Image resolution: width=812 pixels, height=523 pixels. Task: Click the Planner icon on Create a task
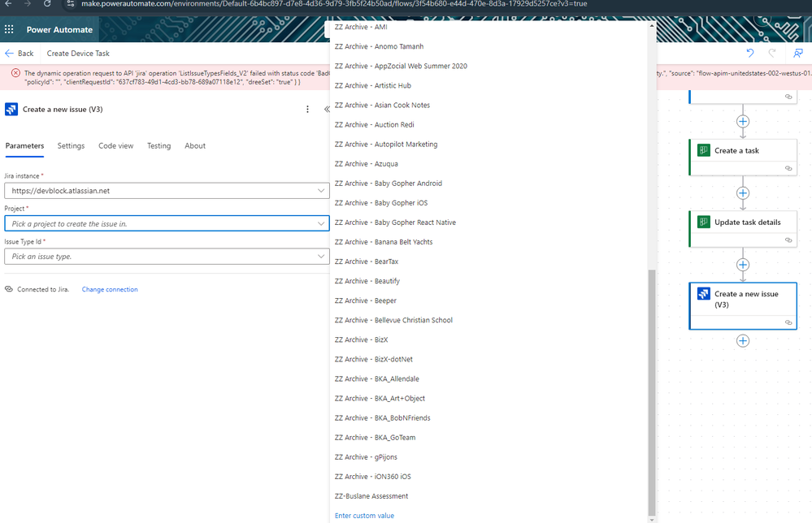click(x=703, y=150)
